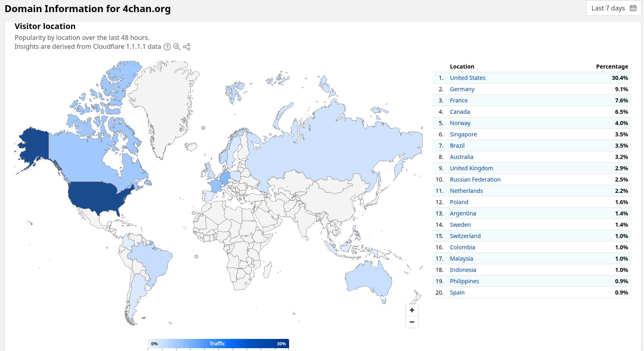
Task: Click the 30.4% value for United States
Action: 620,78
